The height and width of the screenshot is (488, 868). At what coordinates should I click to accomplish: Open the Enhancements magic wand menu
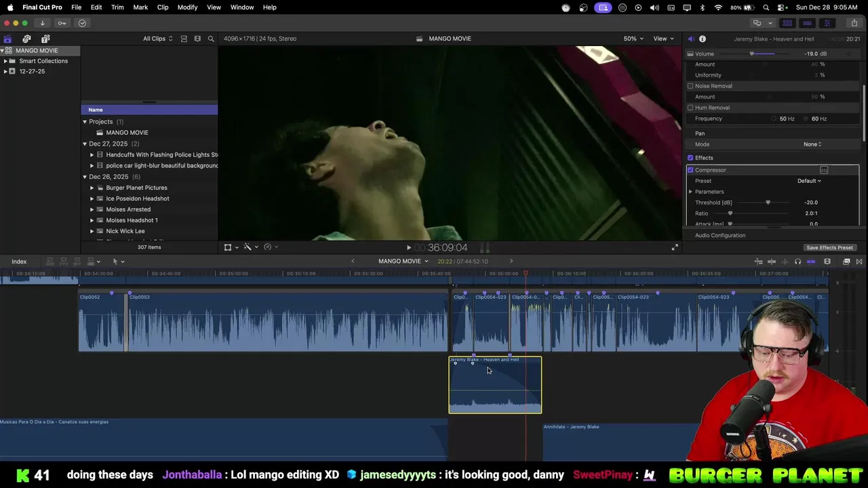click(250, 247)
